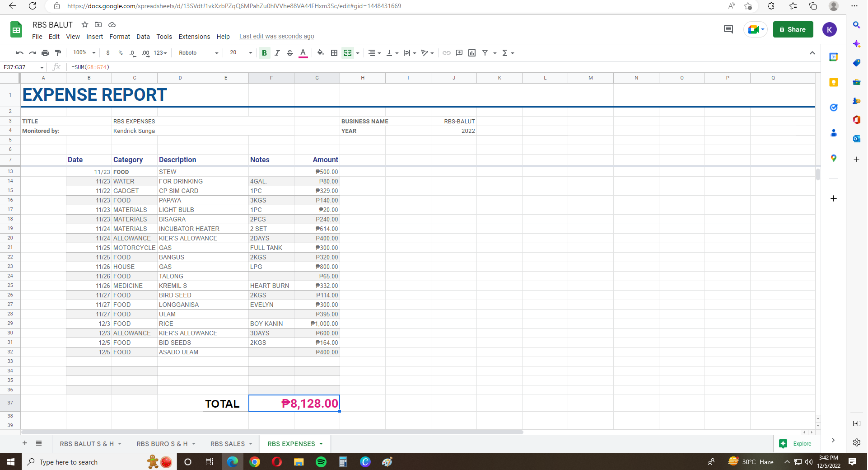The width and height of the screenshot is (868, 470).
Task: Hide the menus with collapse arrow
Action: [812, 53]
